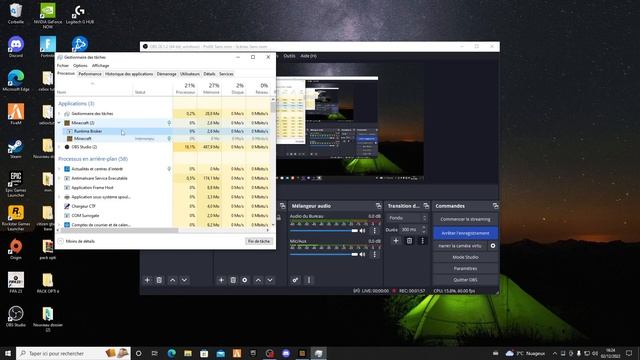Collapse the Minecraft (3) process group

pyautogui.click(x=59, y=123)
